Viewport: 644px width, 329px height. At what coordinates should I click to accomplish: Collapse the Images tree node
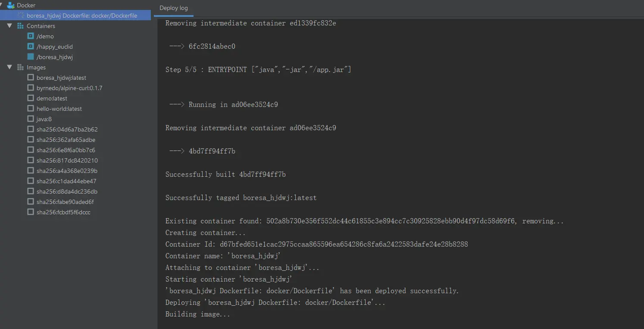(9, 67)
